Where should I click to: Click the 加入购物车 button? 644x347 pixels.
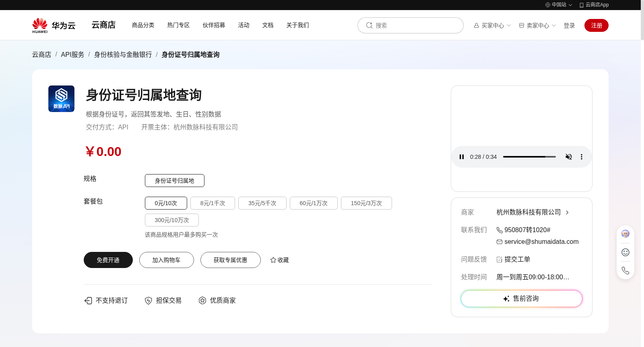pyautogui.click(x=167, y=260)
